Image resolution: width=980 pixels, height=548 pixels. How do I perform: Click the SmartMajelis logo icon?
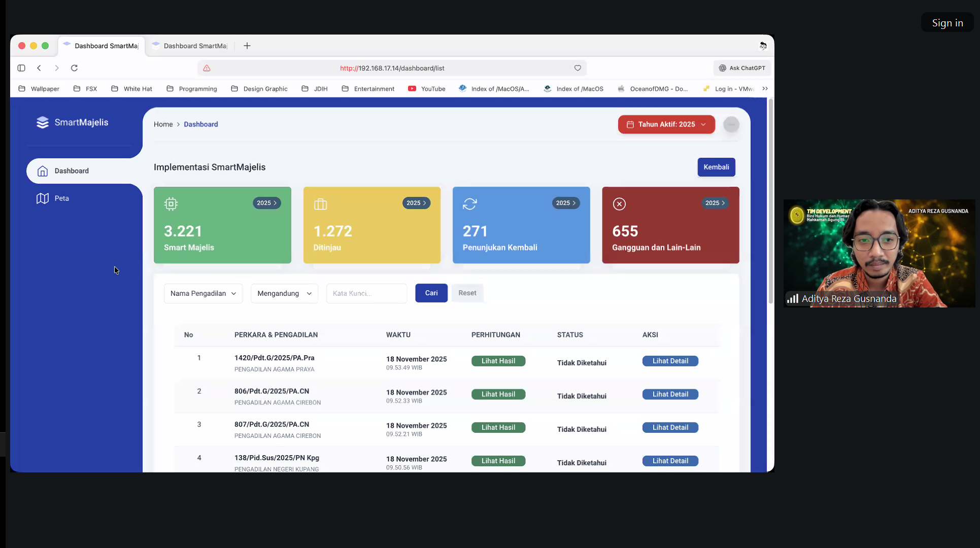[43, 122]
